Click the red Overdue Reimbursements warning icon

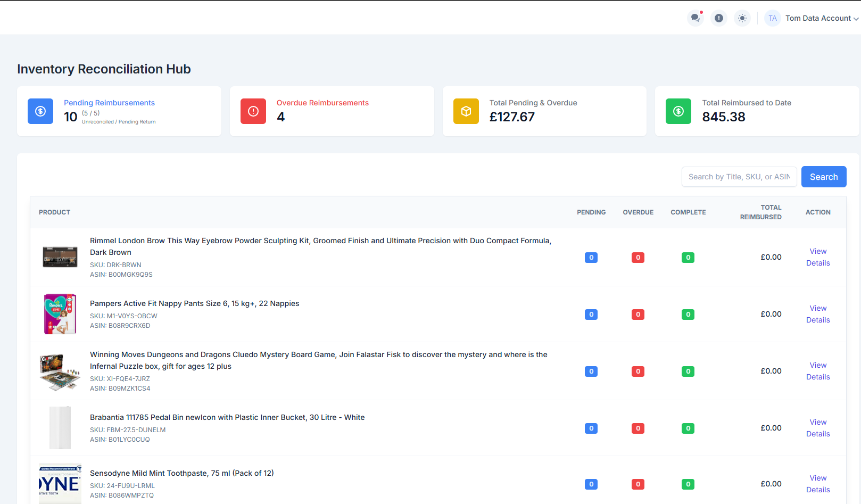pos(253,111)
